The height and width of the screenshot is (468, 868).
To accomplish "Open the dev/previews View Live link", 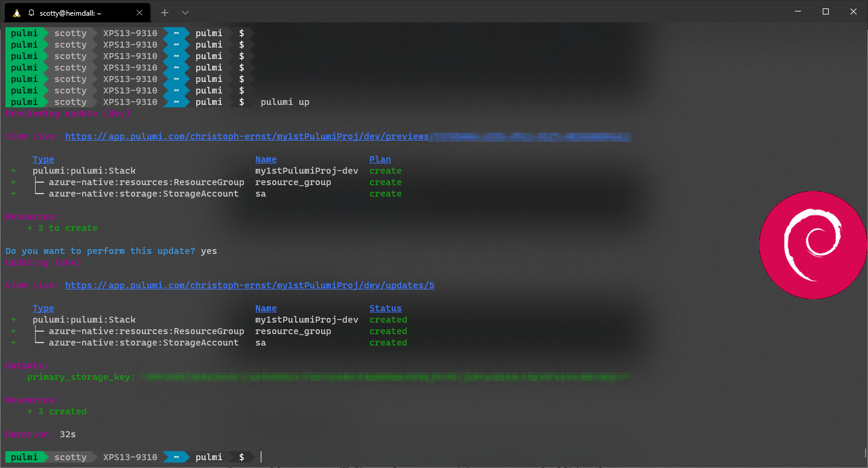I will (247, 136).
